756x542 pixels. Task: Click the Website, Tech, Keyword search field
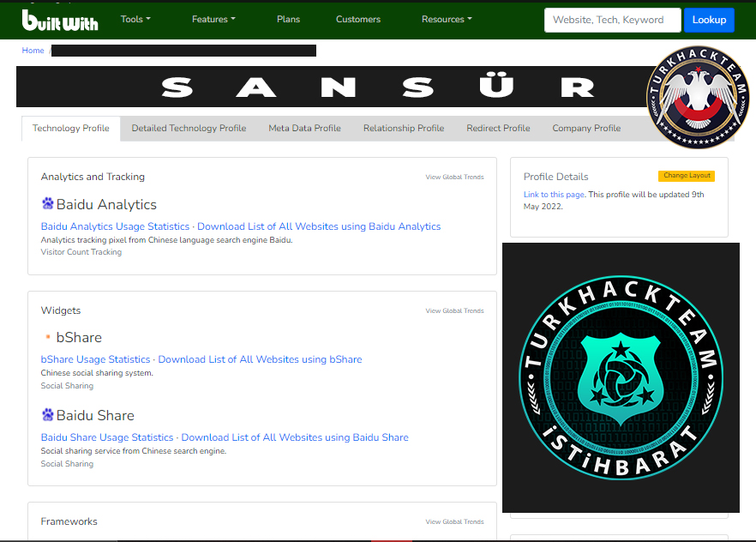[612, 20]
